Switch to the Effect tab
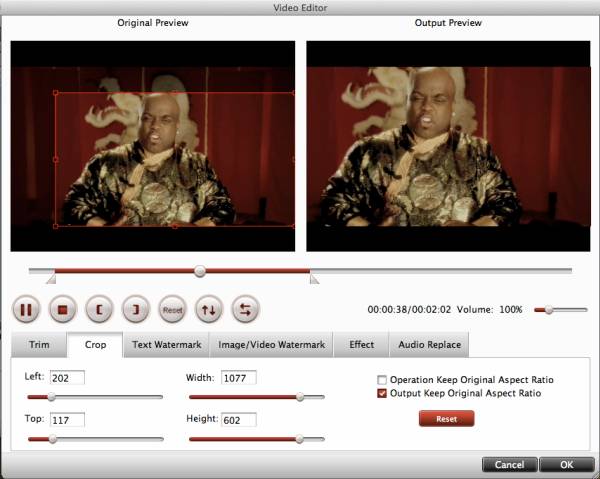The height and width of the screenshot is (479, 600). tap(362, 345)
